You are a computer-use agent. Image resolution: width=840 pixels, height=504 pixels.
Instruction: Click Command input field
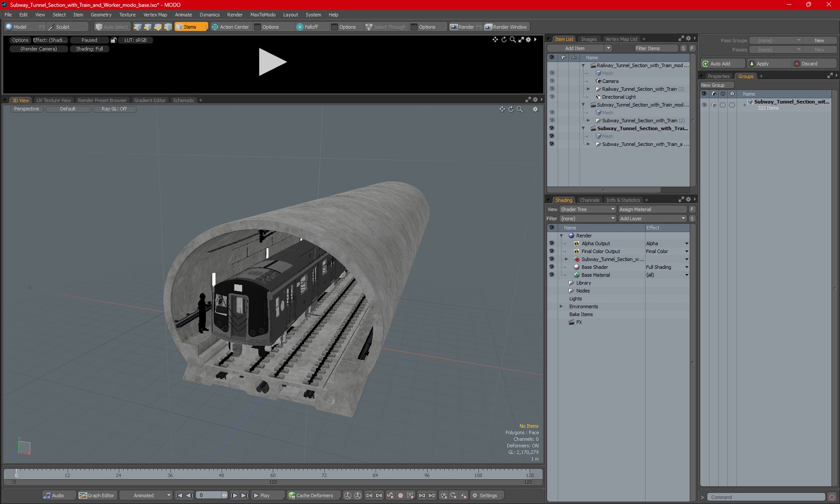pyautogui.click(x=766, y=497)
